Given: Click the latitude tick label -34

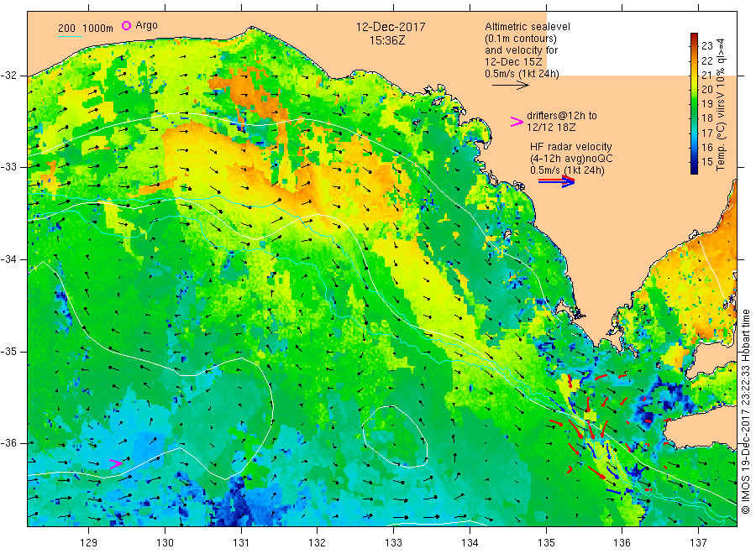Looking at the screenshot, I should coord(8,259).
